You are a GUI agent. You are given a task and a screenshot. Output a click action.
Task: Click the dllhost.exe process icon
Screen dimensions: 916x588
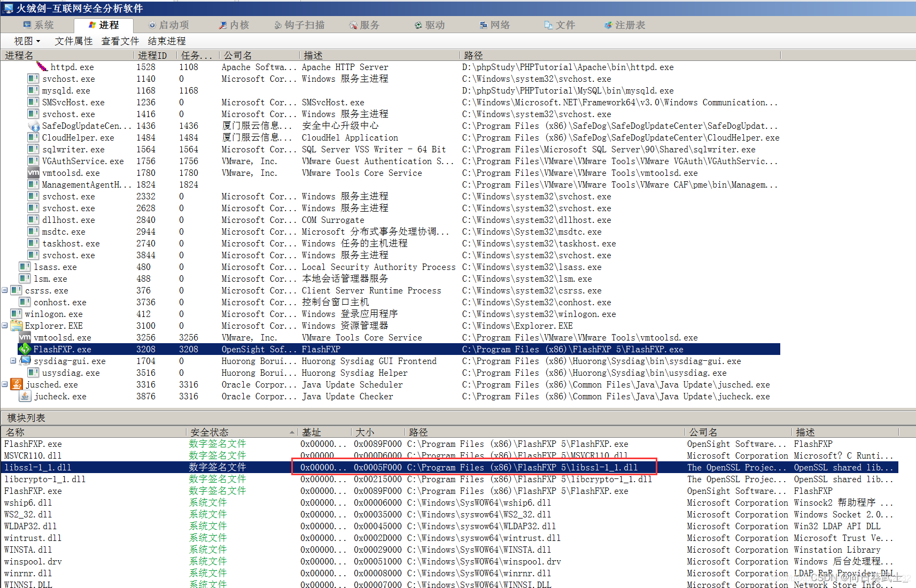point(33,220)
